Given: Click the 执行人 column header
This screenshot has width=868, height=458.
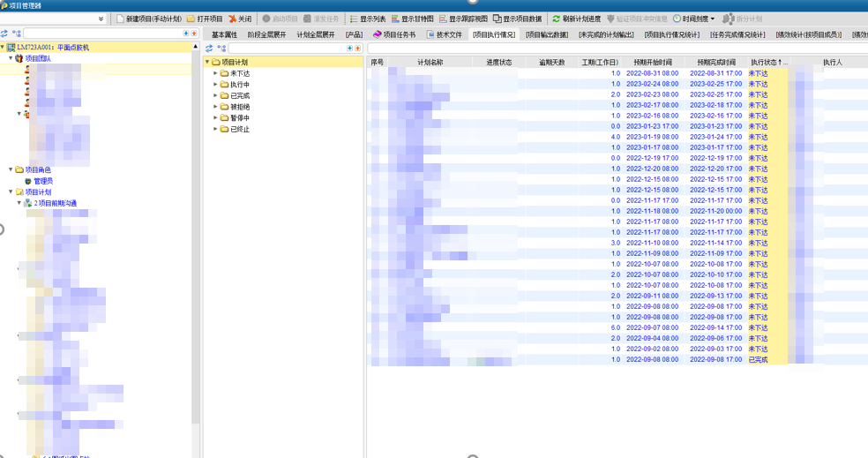Looking at the screenshot, I should [832, 63].
